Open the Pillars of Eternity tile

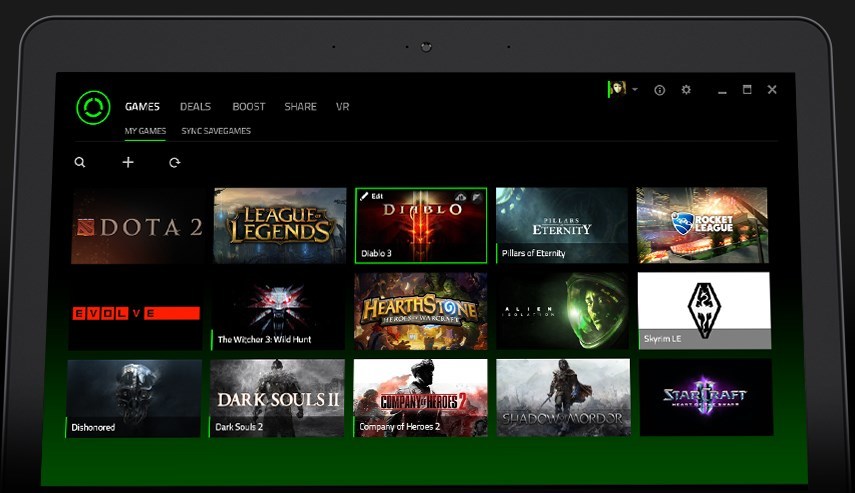(562, 226)
